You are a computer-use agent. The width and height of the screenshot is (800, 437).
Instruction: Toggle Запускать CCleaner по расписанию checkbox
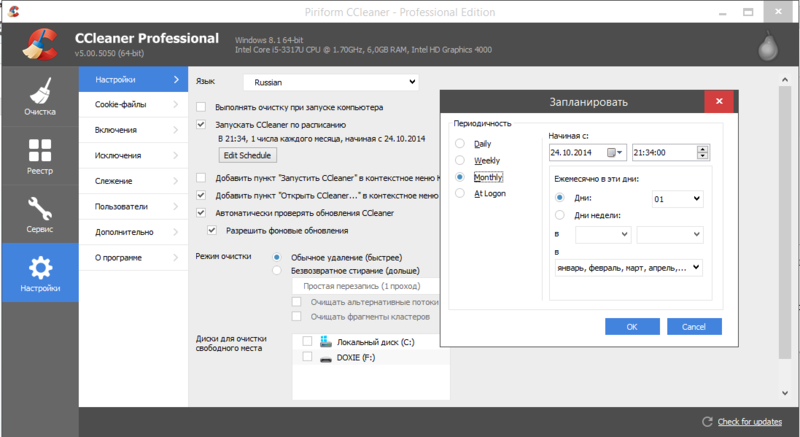(x=201, y=124)
